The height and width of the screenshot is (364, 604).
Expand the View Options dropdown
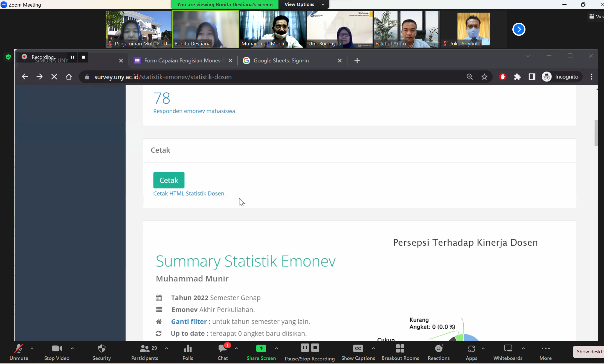[x=304, y=4]
